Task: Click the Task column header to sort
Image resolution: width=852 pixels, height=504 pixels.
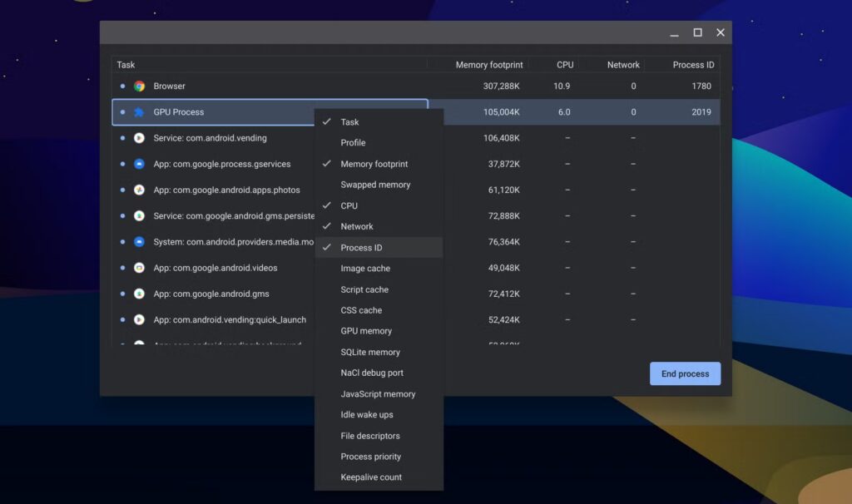Action: pos(126,64)
